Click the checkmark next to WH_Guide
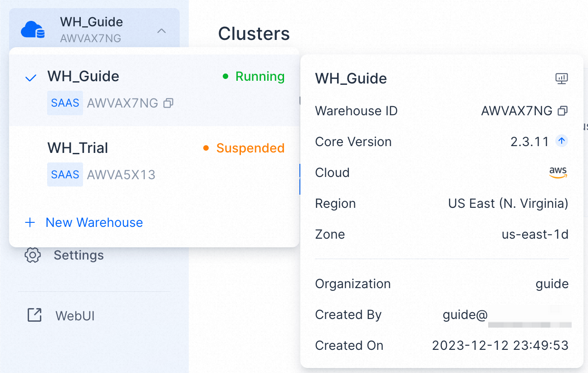This screenshot has height=373, width=588. pos(31,78)
